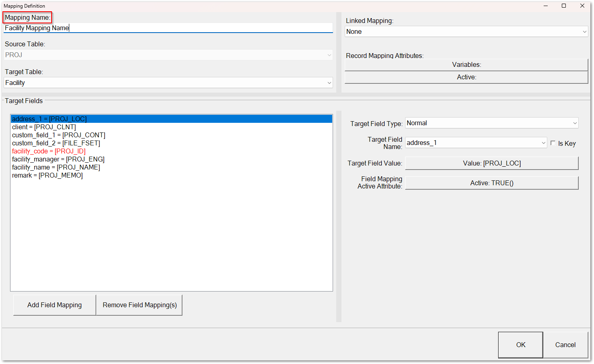Select the remark = [PROJ_MEMO] mapping
The width and height of the screenshot is (594, 364).
point(47,175)
